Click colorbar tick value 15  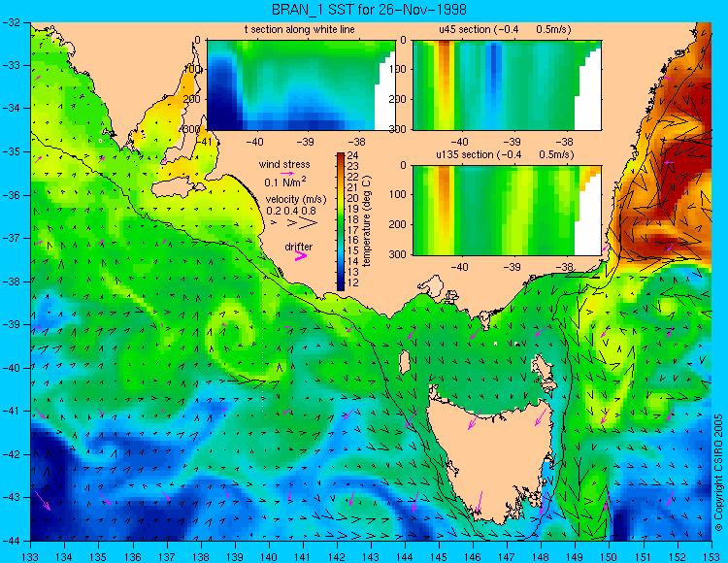point(353,250)
